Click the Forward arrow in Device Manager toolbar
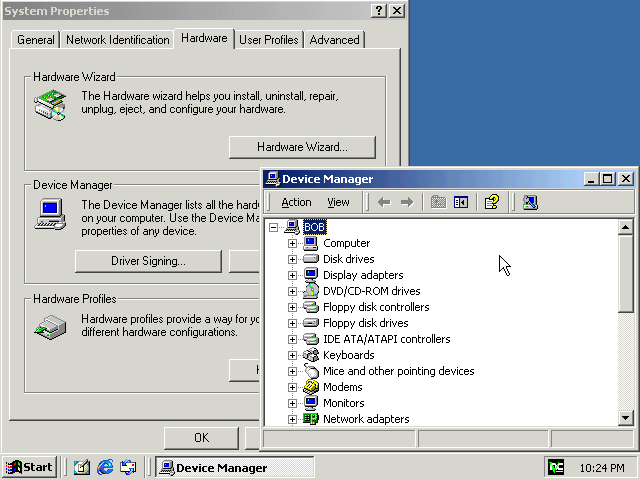 (x=407, y=202)
